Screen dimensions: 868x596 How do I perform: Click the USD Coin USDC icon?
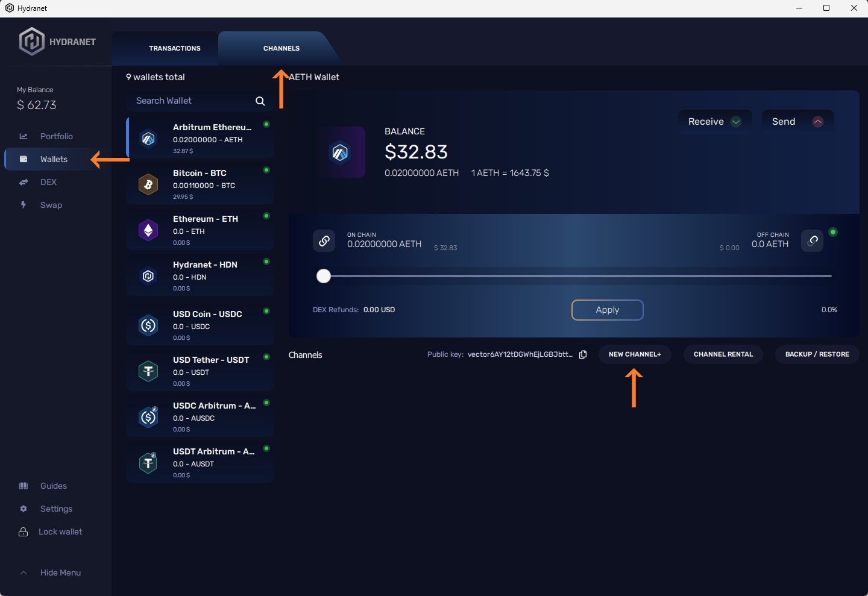tap(148, 325)
